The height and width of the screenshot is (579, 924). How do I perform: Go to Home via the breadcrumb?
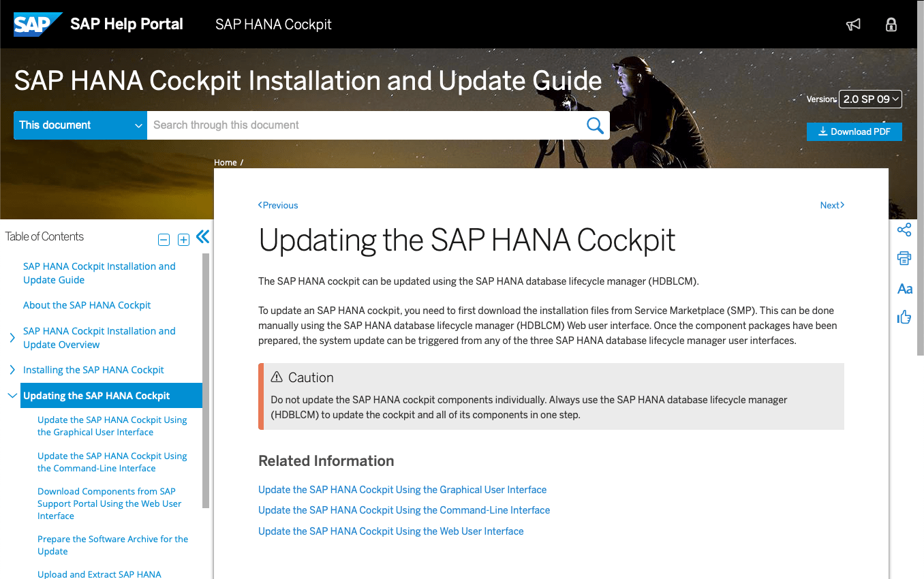226,162
